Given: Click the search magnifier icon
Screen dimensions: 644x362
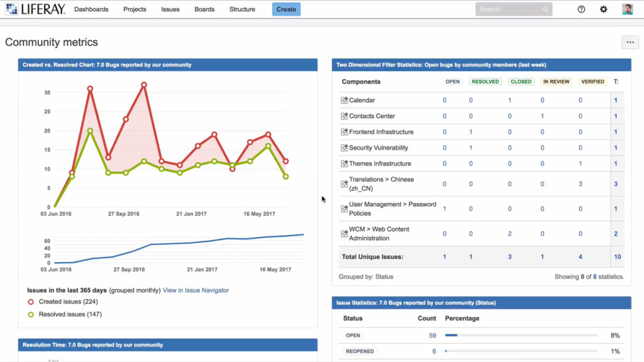Looking at the screenshot, I should pyautogui.click(x=545, y=9).
